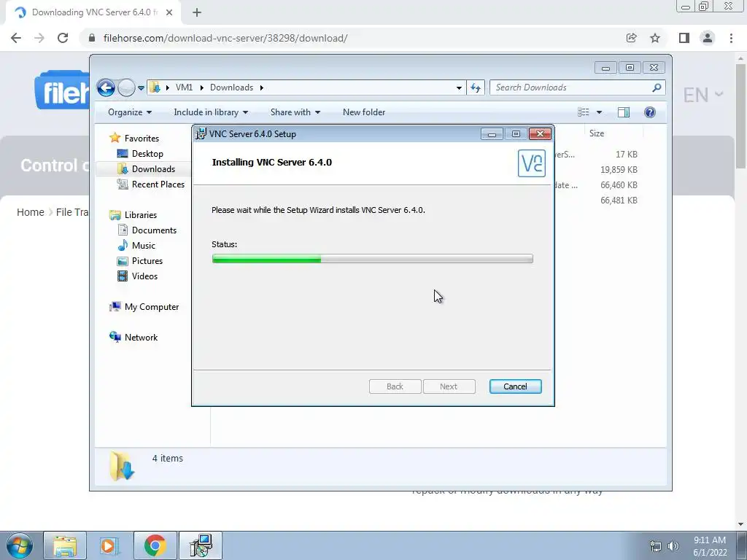Click Chrome forward navigation arrow
This screenshot has width=747, height=560.
(x=39, y=38)
